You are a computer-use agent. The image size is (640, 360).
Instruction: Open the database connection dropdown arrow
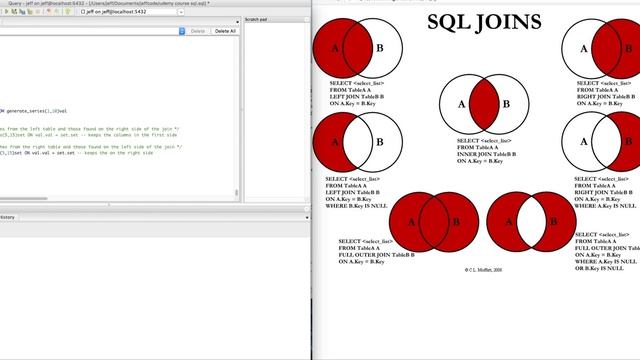(181, 12)
